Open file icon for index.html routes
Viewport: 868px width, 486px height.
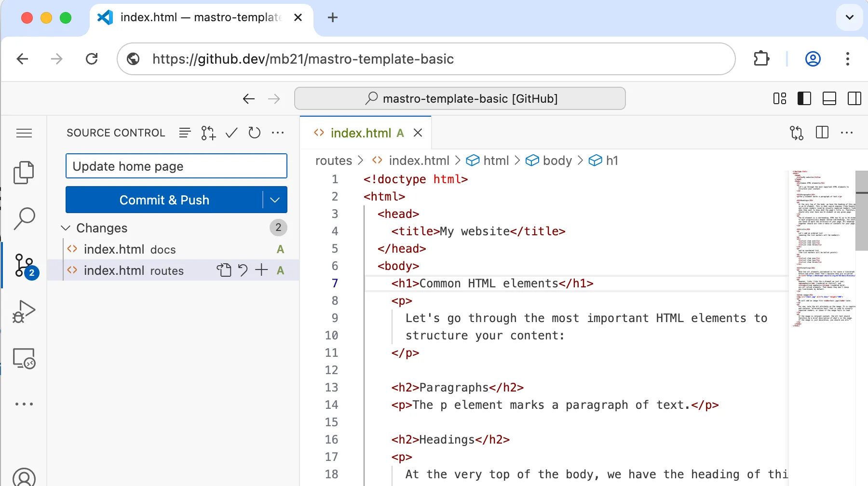pyautogui.click(x=224, y=270)
